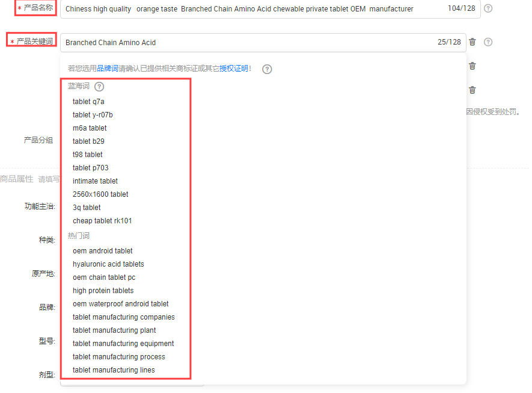Open the 授权证明 link
The width and height of the screenshot is (532, 393).
[234, 69]
